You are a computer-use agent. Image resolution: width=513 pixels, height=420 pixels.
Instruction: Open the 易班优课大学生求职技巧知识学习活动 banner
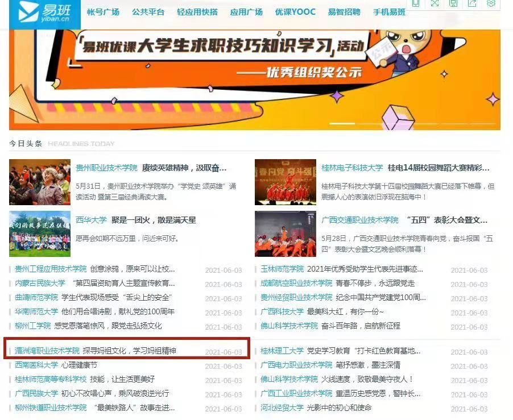255,80
